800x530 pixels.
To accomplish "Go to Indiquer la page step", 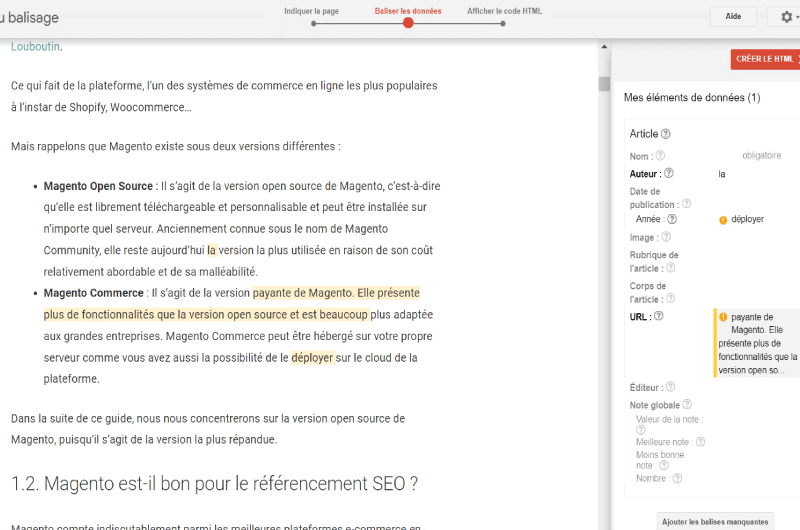I will click(311, 11).
